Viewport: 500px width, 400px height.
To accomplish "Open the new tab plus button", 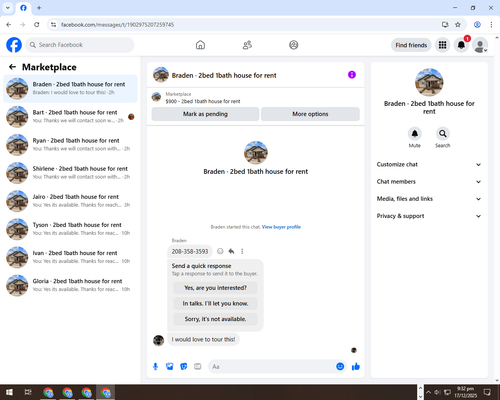I will point(39,8).
